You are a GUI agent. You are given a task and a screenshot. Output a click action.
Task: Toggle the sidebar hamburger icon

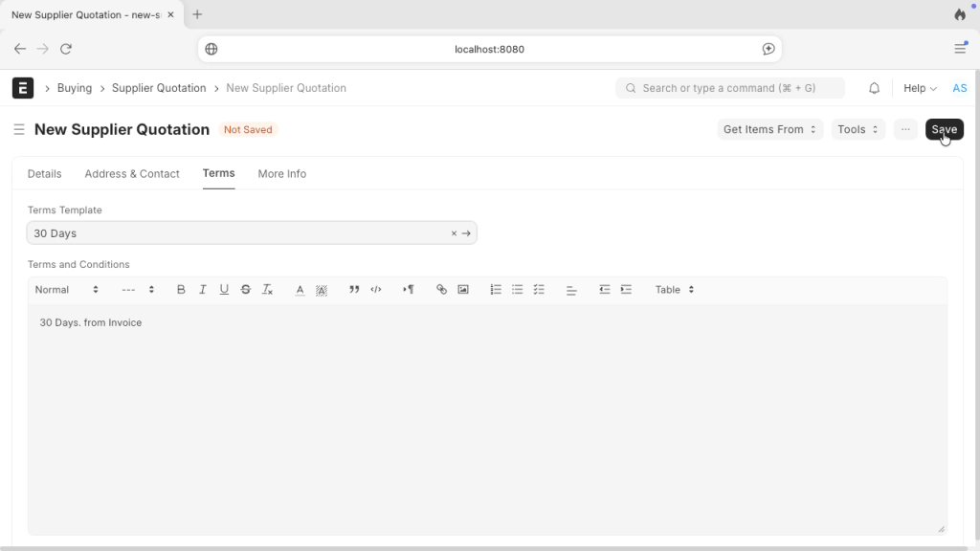pos(19,130)
